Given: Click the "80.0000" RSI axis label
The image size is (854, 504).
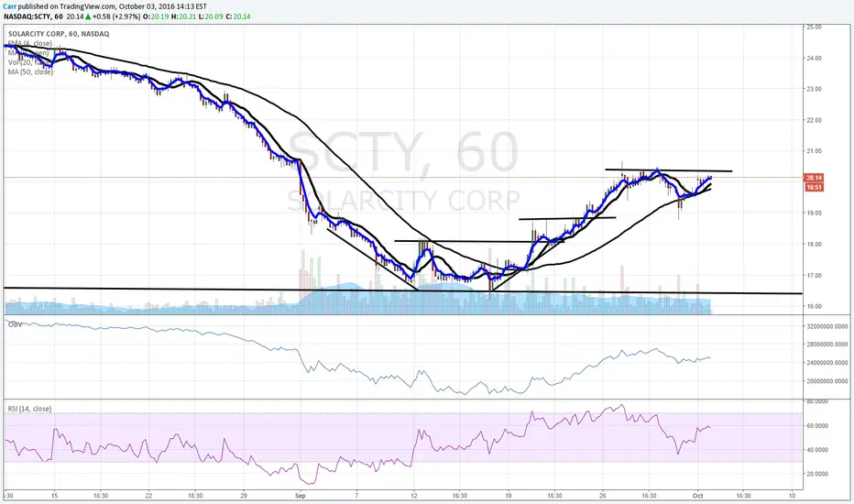Looking at the screenshot, I should (x=817, y=401).
